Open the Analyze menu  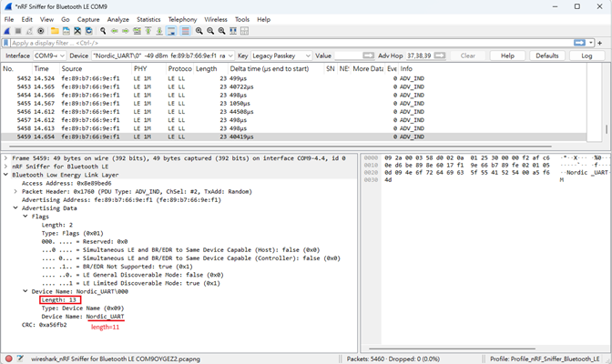[117, 19]
